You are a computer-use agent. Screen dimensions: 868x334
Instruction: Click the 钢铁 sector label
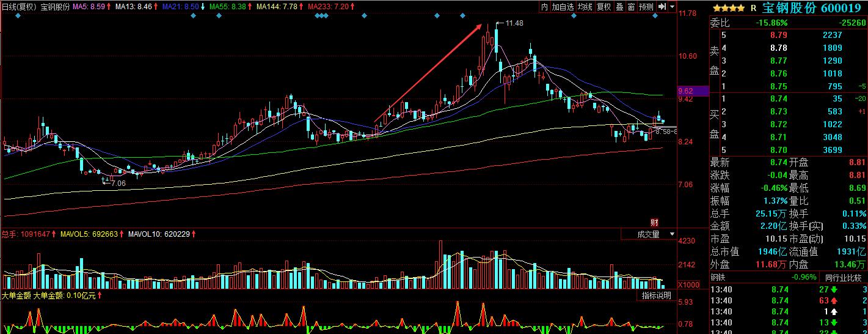point(718,277)
